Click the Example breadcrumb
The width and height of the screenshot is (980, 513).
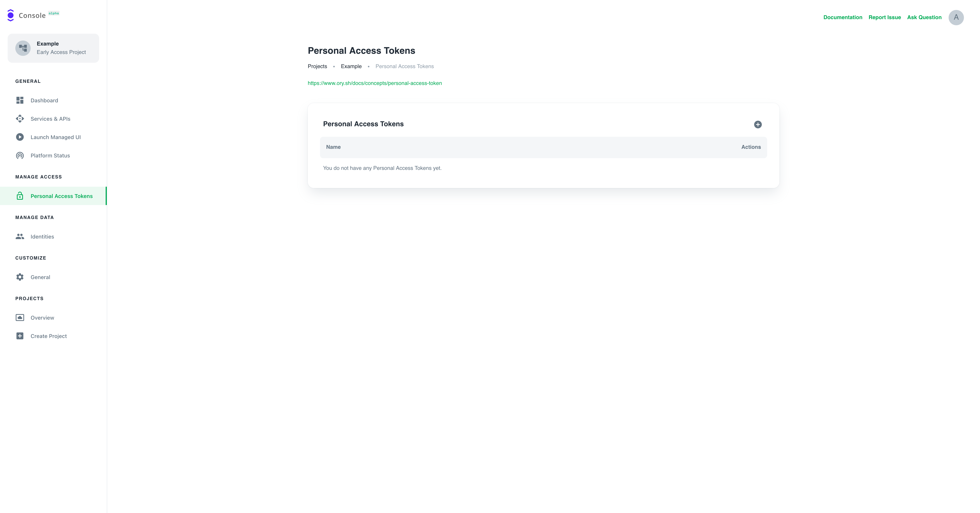[351, 67]
